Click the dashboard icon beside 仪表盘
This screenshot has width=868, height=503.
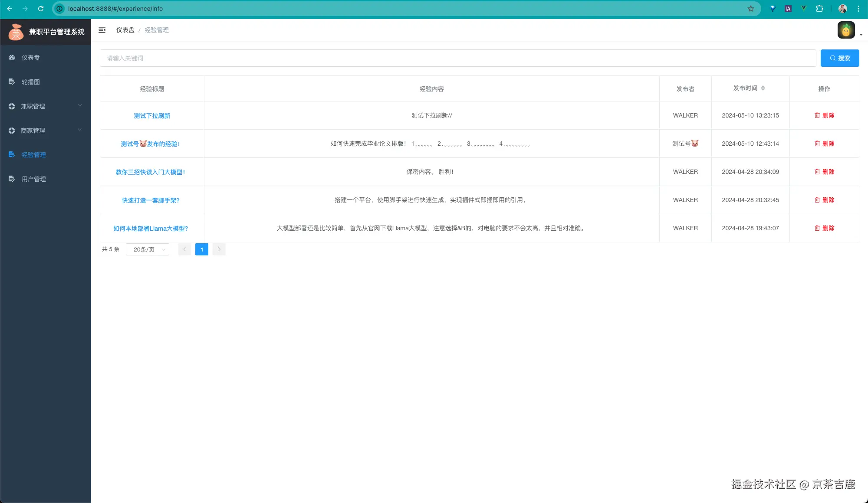click(x=11, y=57)
